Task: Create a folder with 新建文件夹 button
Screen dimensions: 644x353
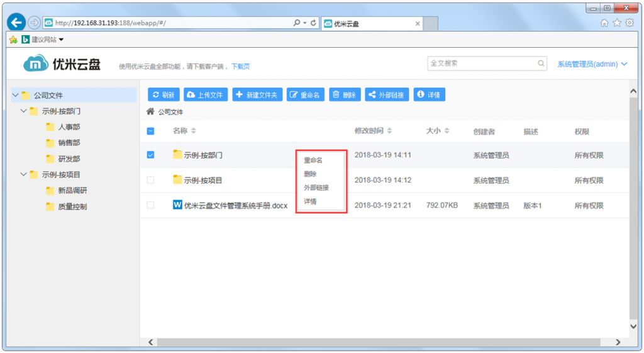Action: [x=257, y=95]
